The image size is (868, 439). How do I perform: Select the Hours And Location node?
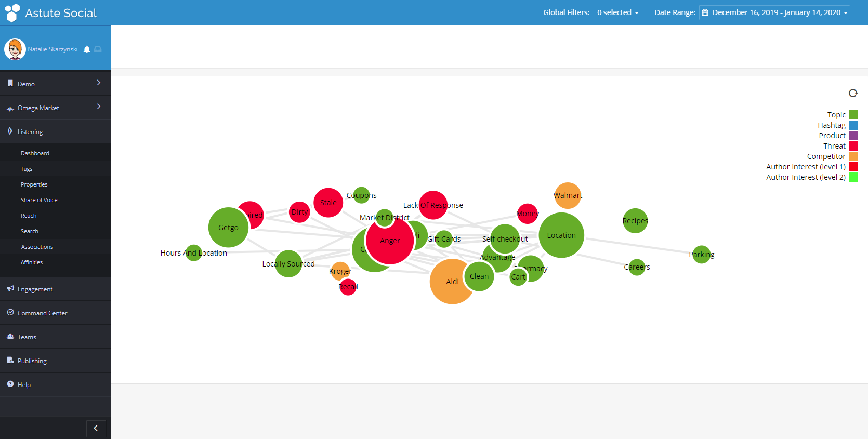193,253
